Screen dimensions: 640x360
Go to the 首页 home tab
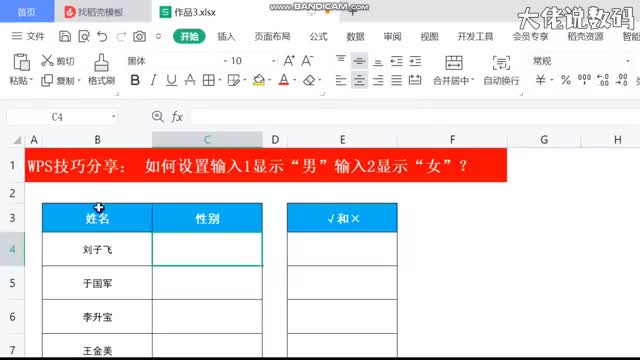[27, 11]
